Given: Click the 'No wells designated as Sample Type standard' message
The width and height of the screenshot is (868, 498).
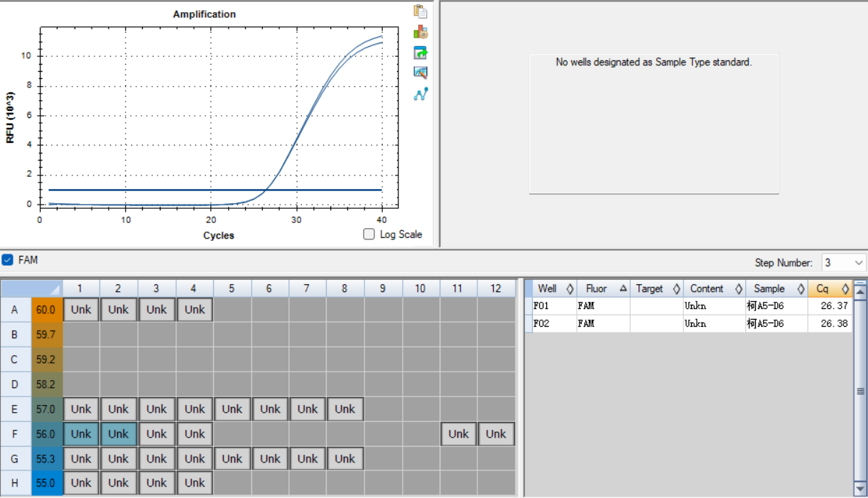Looking at the screenshot, I should pyautogui.click(x=653, y=63).
